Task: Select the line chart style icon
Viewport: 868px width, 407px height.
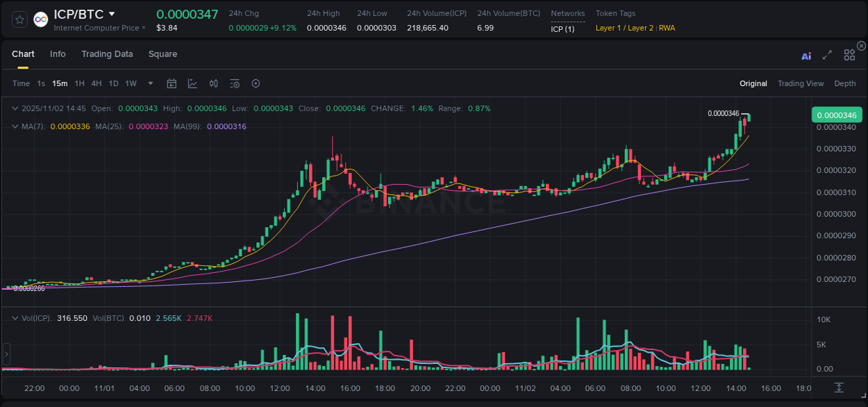Action: [x=192, y=83]
